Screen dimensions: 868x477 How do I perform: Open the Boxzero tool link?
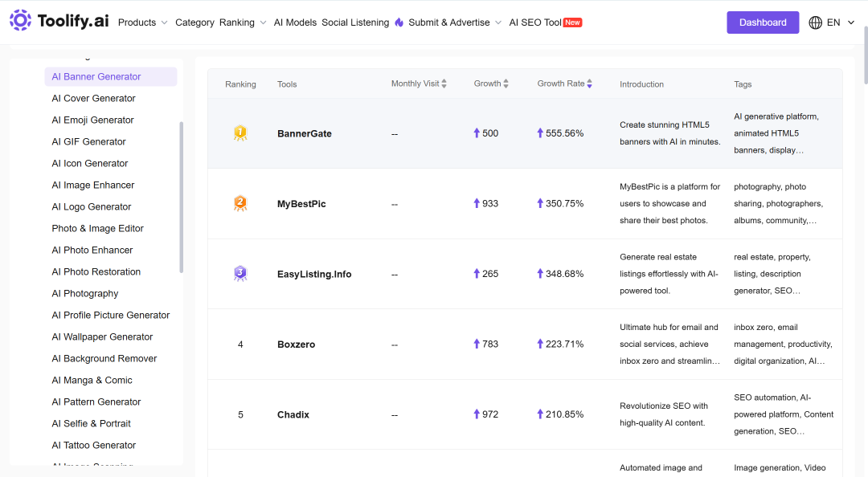(x=296, y=344)
